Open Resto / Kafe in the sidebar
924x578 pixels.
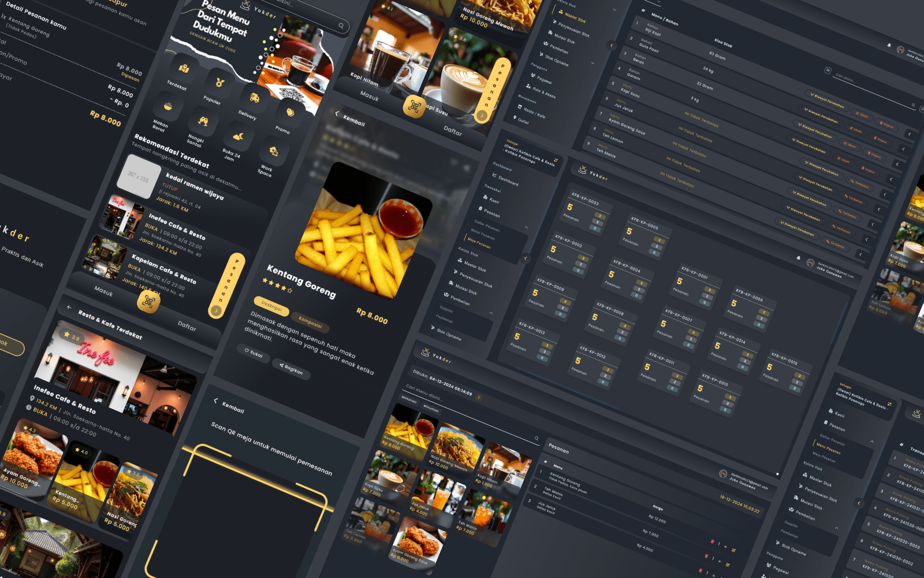530,112
